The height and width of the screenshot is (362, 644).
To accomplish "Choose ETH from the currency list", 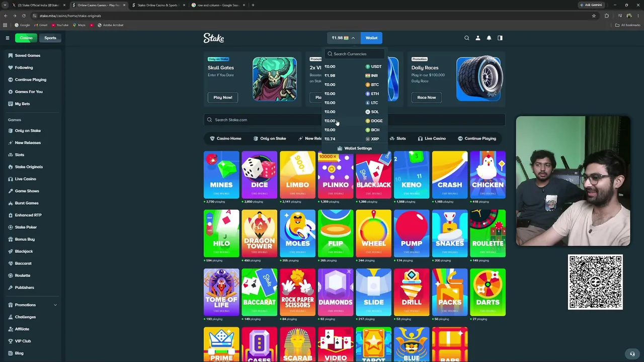I will pyautogui.click(x=355, y=94).
